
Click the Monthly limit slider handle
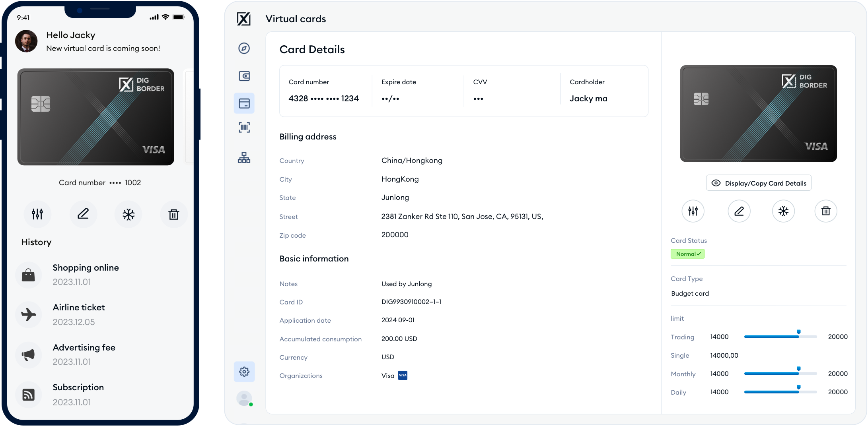tap(798, 370)
